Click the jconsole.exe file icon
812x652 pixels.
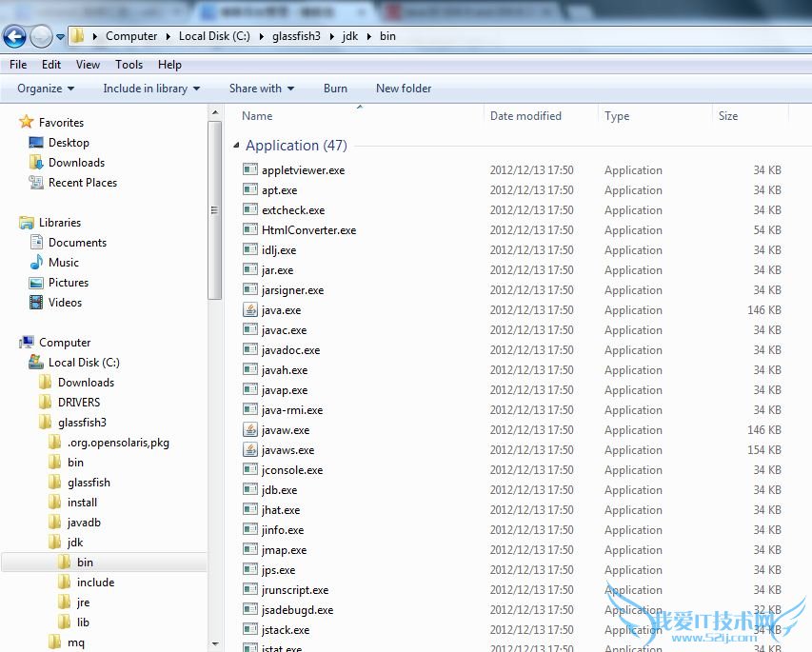point(250,469)
